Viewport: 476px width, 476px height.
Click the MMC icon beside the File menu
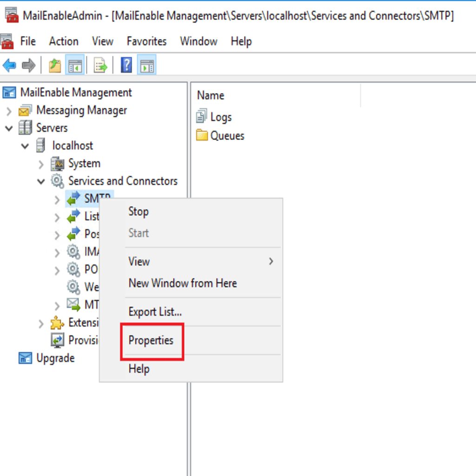pyautogui.click(x=7, y=41)
